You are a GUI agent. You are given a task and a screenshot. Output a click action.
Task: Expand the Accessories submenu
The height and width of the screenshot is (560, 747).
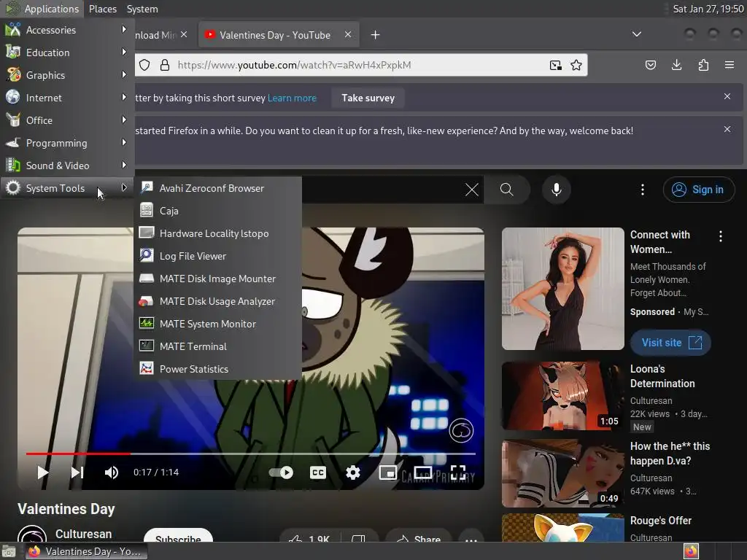click(x=66, y=30)
